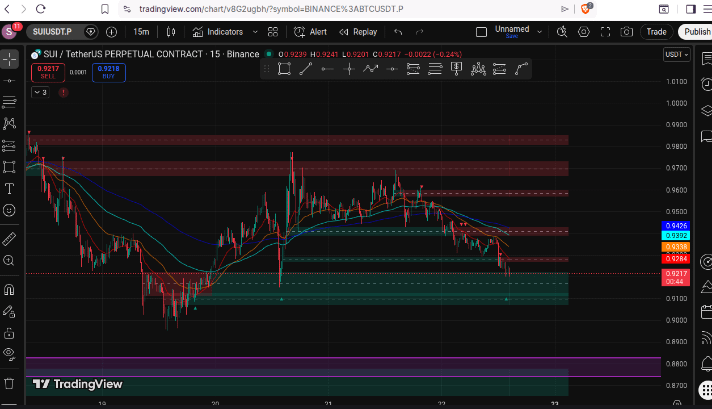The height and width of the screenshot is (409, 712).
Task: Open Brave Shields lion icon
Action: point(586,9)
